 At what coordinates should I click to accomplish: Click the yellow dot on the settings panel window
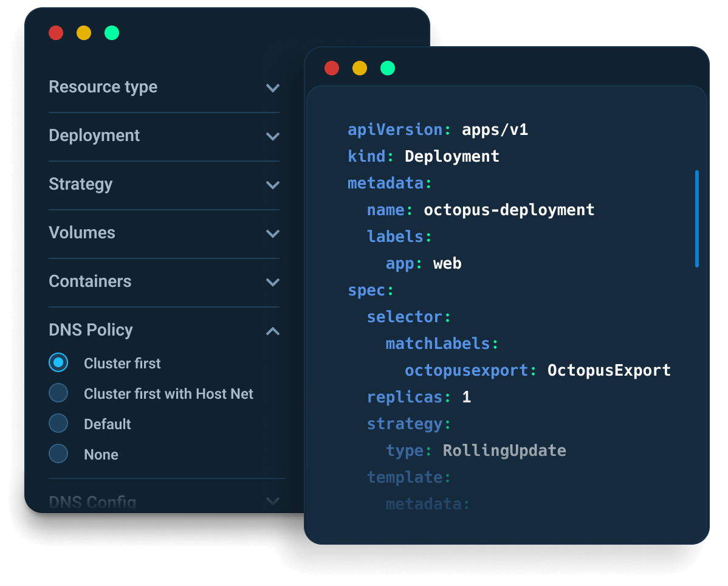[84, 33]
